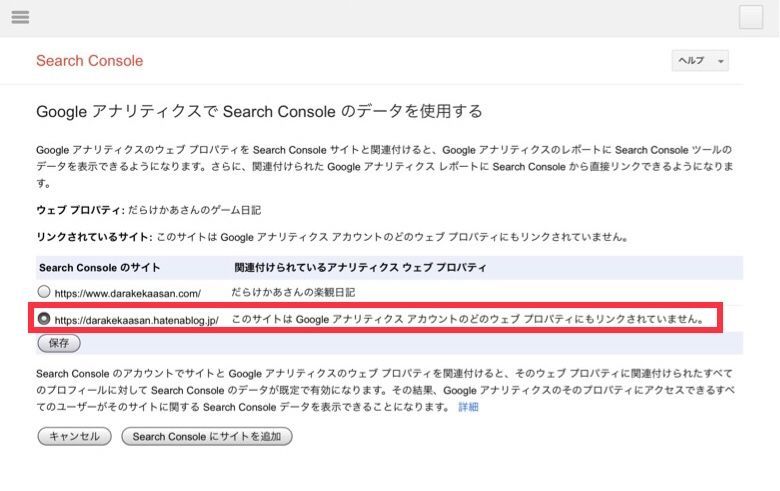Select the https://darakekaasan.hatenablog.jp/ radio button
This screenshot has height=491, width=780.
click(44, 318)
